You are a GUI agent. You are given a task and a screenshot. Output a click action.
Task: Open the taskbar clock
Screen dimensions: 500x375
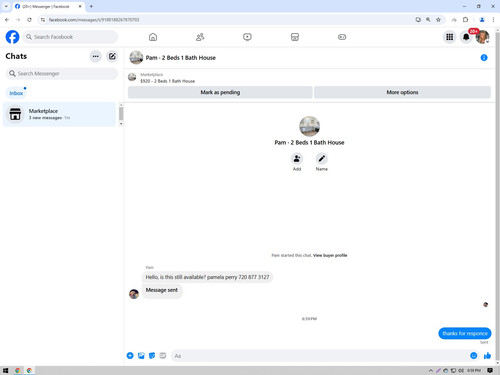474,370
